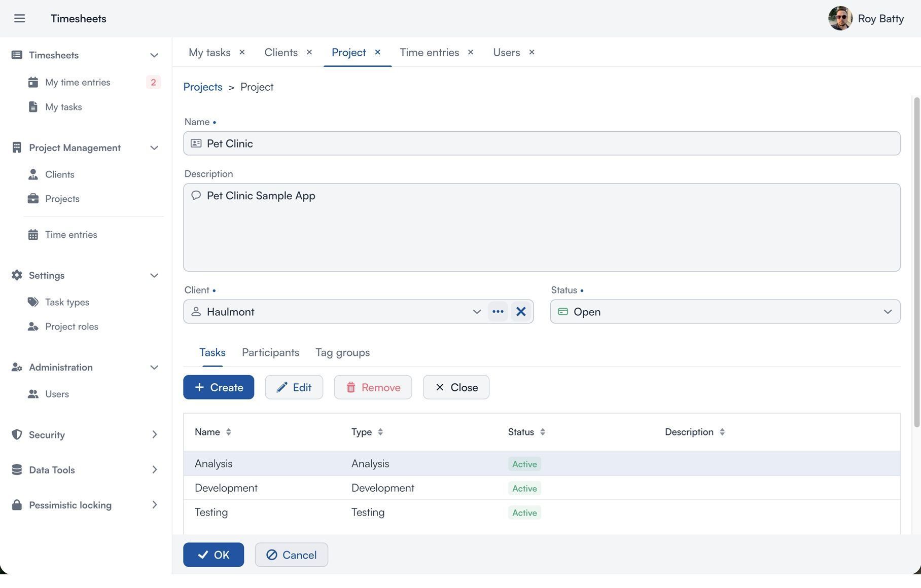Collapse the Project Management section
Viewport: 921px width, 588px height.
[154, 148]
